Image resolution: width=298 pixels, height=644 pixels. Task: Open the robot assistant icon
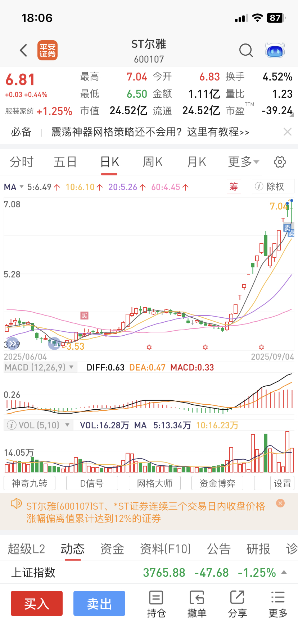[275, 50]
